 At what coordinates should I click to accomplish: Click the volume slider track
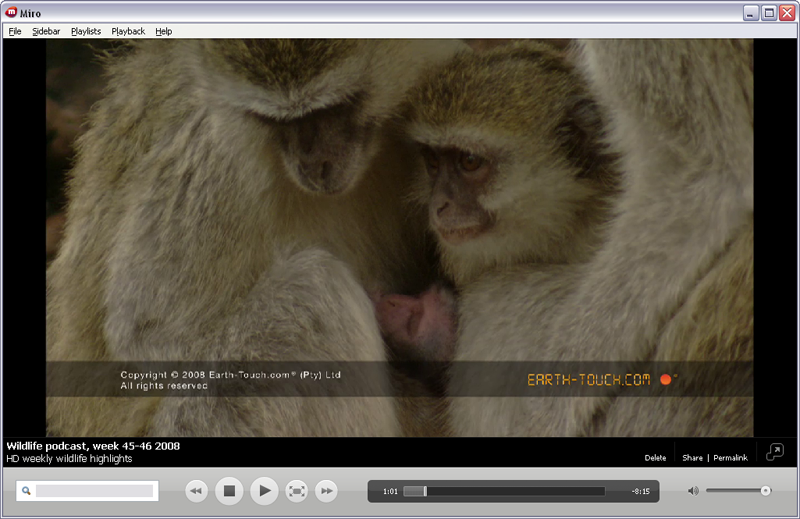735,491
